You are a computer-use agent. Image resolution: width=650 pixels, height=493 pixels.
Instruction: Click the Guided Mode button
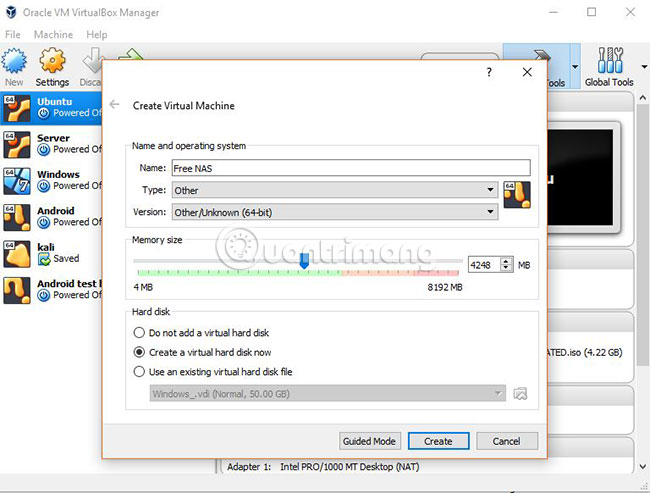pyautogui.click(x=369, y=441)
